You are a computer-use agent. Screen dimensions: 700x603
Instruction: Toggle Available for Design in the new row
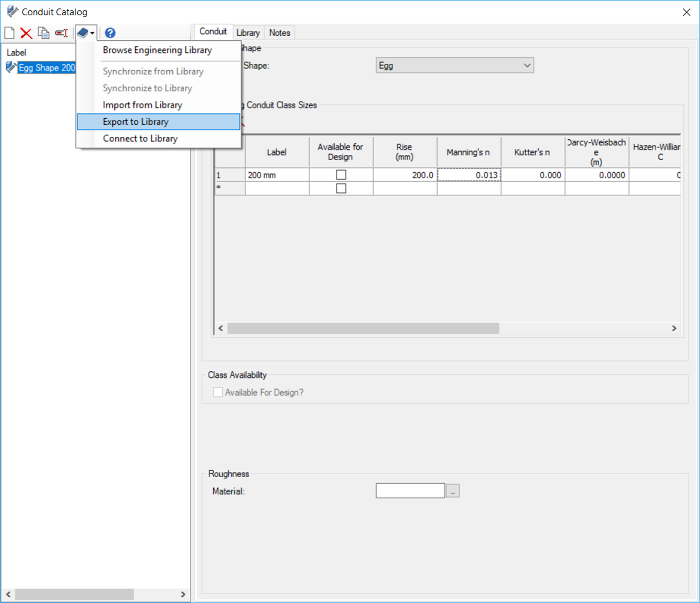[x=341, y=188]
